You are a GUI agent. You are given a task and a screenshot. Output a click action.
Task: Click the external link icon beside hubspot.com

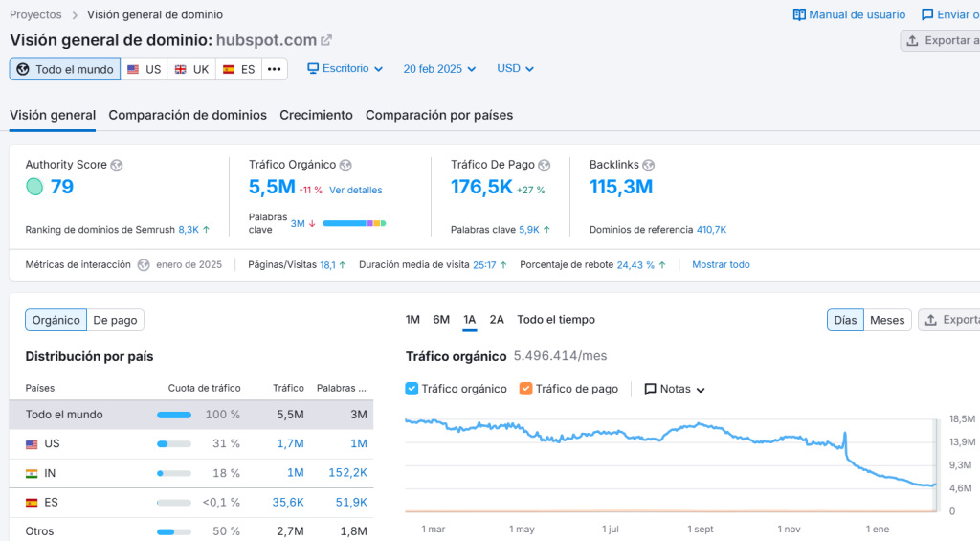326,40
